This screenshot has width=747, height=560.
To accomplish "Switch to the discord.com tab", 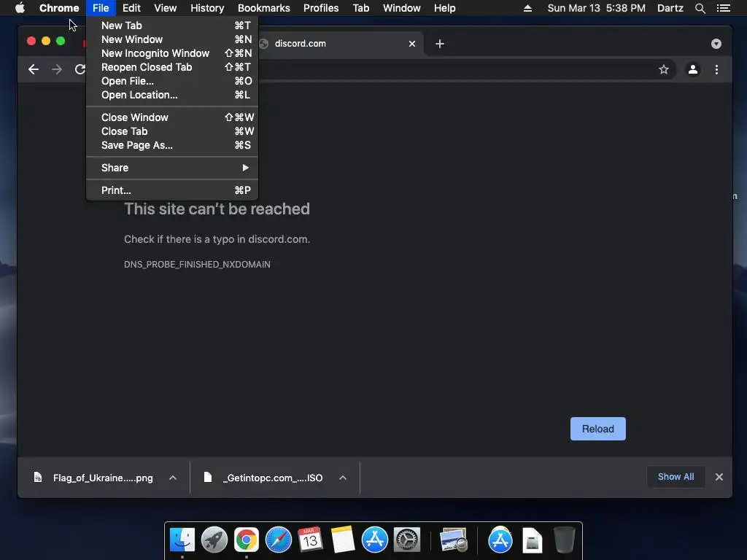I will [338, 44].
